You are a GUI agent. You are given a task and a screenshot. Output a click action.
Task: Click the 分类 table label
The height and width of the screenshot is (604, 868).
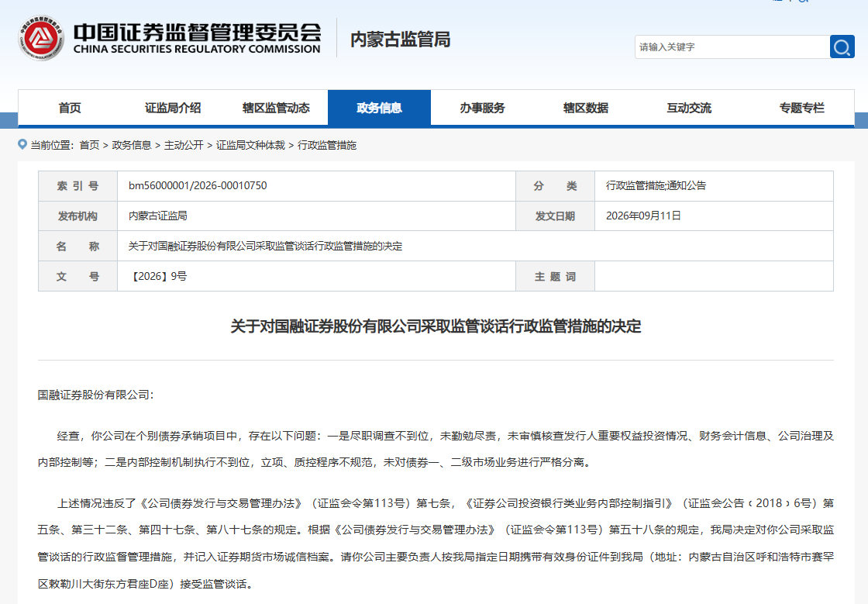tap(555, 186)
